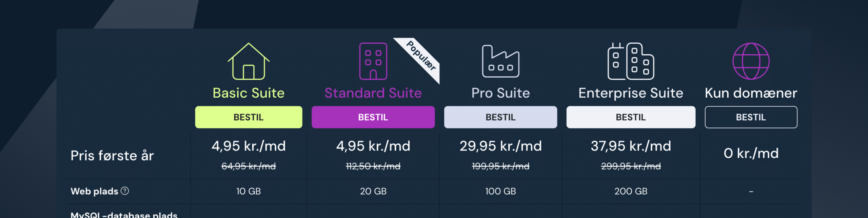Select the Basic Suite heading

click(x=249, y=93)
